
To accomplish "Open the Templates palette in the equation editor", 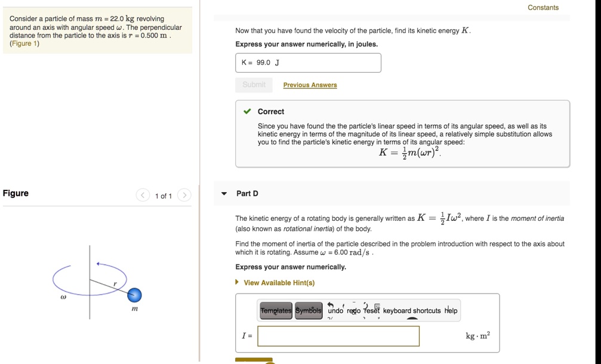I will (x=275, y=310).
